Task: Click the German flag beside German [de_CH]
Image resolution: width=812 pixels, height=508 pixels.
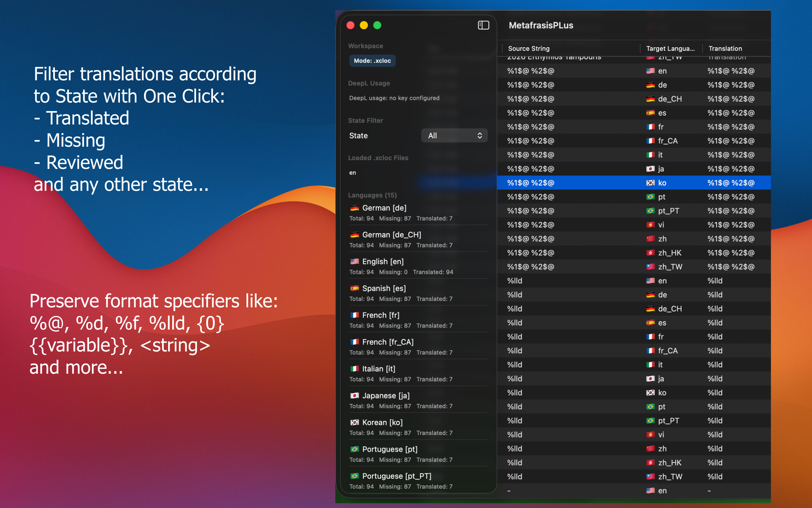Action: [354, 235]
